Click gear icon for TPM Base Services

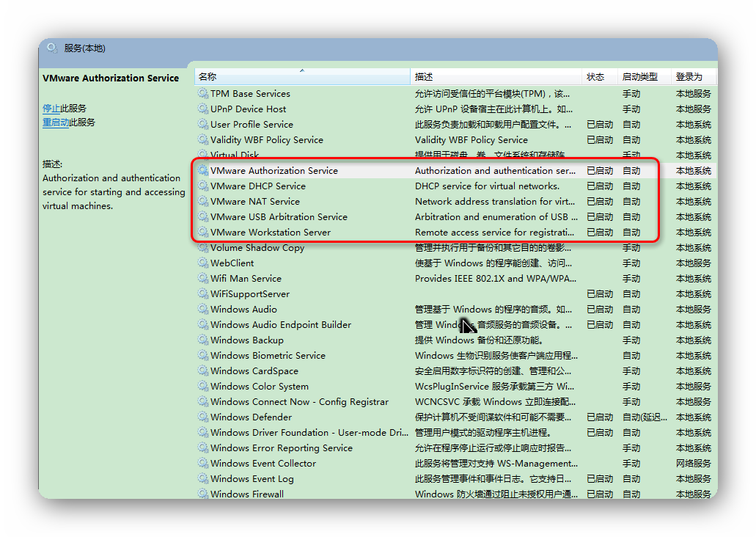tap(203, 93)
